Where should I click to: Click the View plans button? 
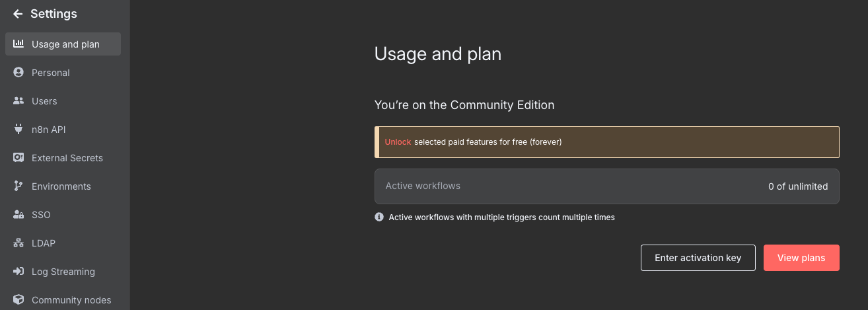click(801, 258)
